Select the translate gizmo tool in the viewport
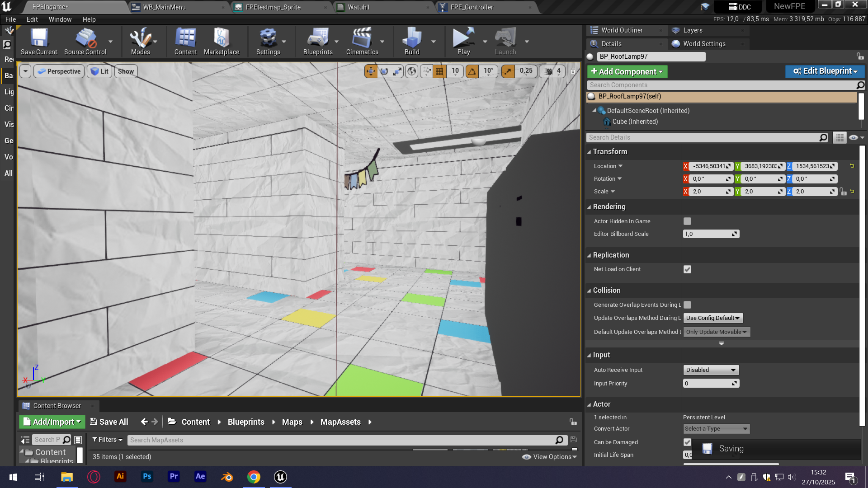Image resolution: width=868 pixels, height=488 pixels. point(371,71)
